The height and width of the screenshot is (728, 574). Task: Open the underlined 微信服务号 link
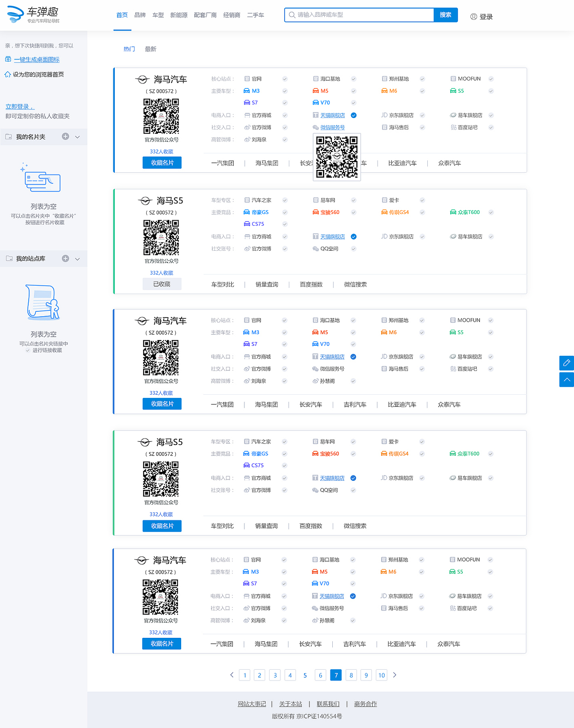[333, 127]
